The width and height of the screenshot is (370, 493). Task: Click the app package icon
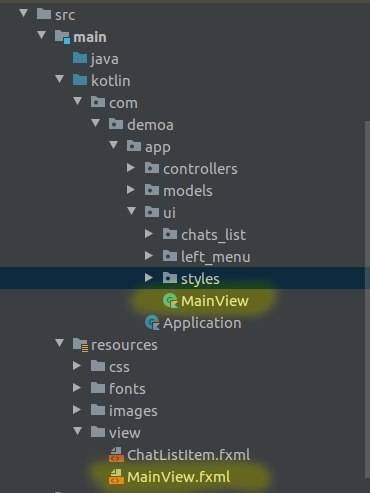(x=134, y=146)
